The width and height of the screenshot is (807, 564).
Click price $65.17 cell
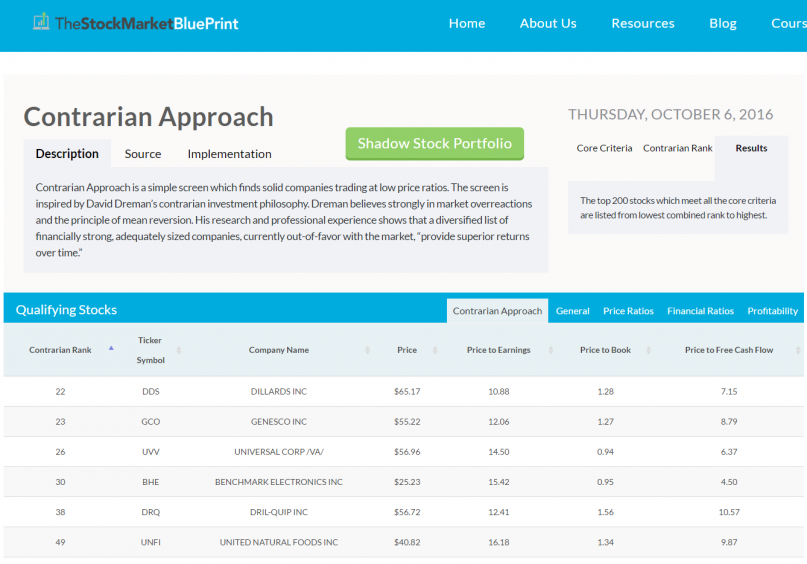click(407, 392)
